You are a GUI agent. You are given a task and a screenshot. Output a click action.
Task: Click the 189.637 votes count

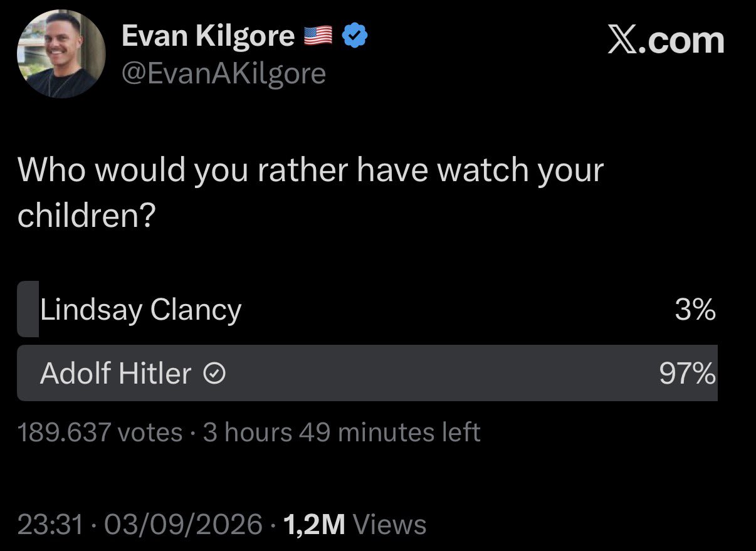point(100,433)
